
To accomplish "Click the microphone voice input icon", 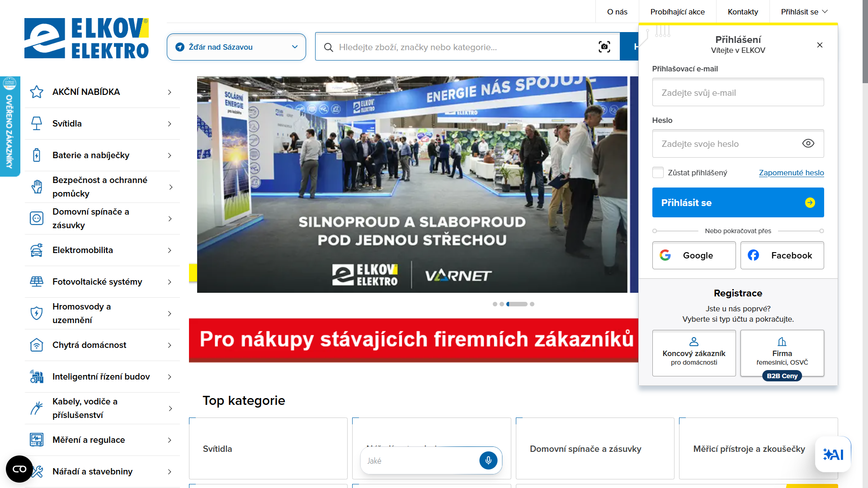I will [488, 460].
